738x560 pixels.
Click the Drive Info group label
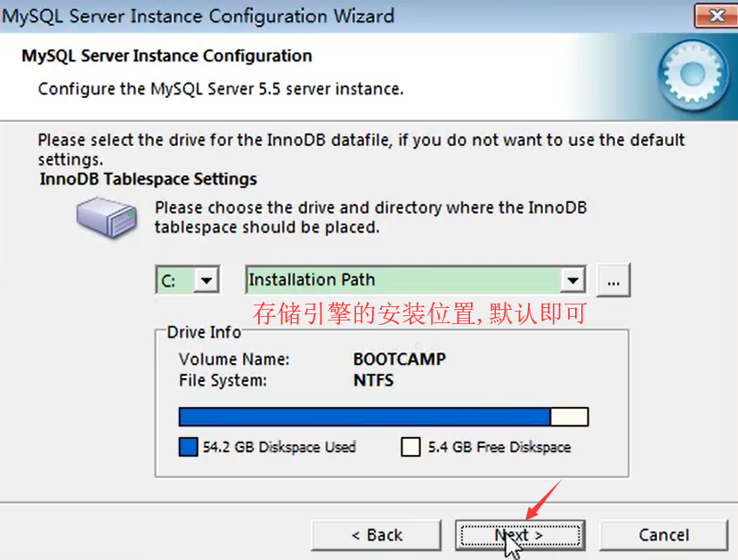tap(204, 332)
